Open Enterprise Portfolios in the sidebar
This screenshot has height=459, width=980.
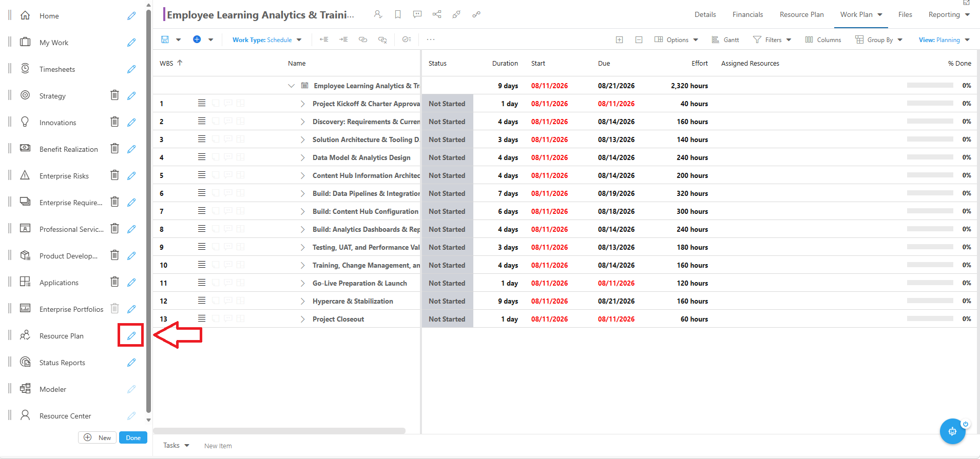point(71,309)
